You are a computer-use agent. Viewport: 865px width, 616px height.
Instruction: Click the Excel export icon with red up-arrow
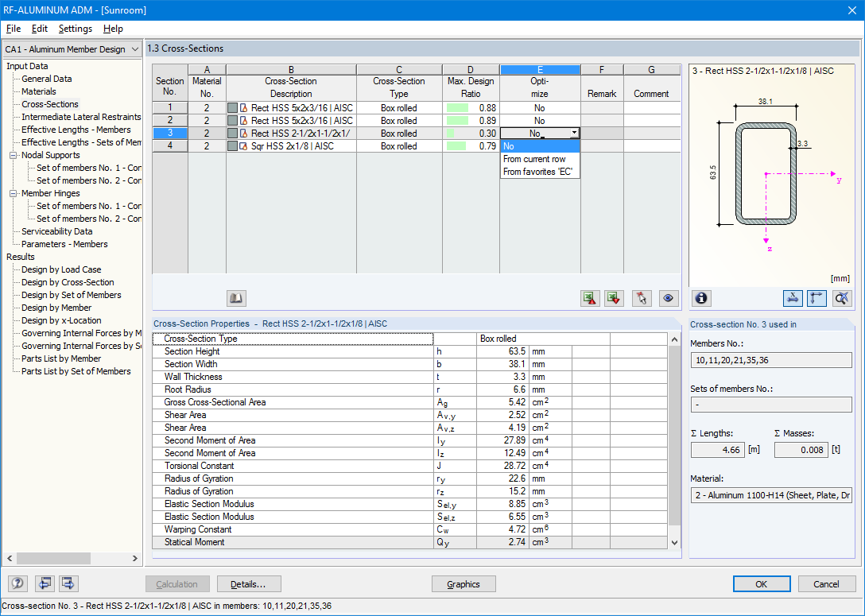[x=590, y=298]
